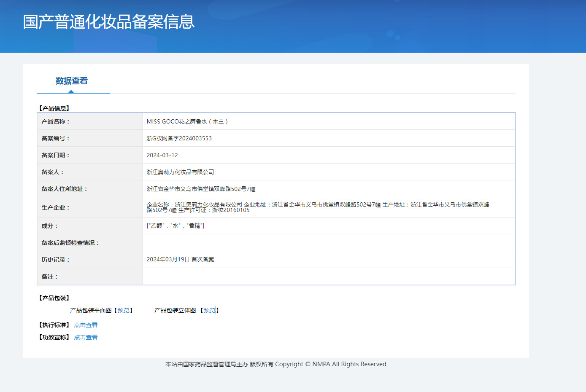Click the 生产企业 information cell
This screenshot has width=586, height=392.
point(295,207)
